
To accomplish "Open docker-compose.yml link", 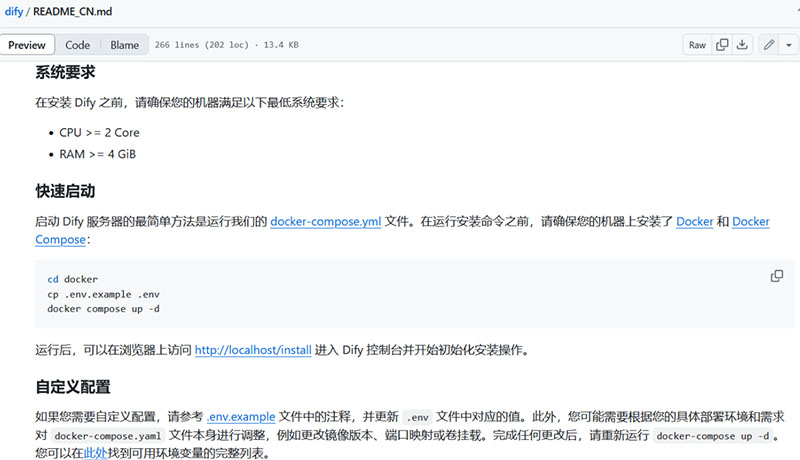I will pos(326,221).
